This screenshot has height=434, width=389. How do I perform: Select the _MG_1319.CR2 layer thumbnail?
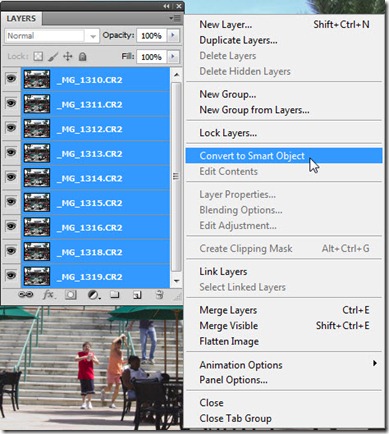coord(37,276)
